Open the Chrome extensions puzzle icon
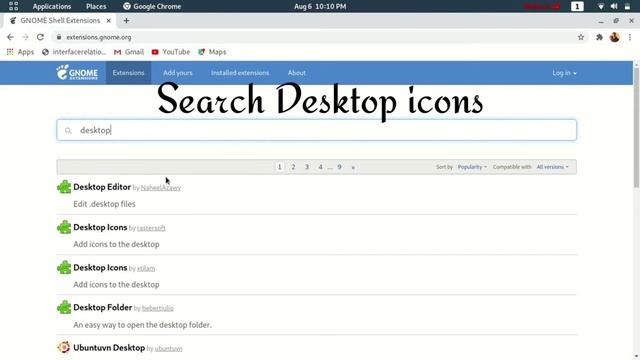 coord(599,37)
